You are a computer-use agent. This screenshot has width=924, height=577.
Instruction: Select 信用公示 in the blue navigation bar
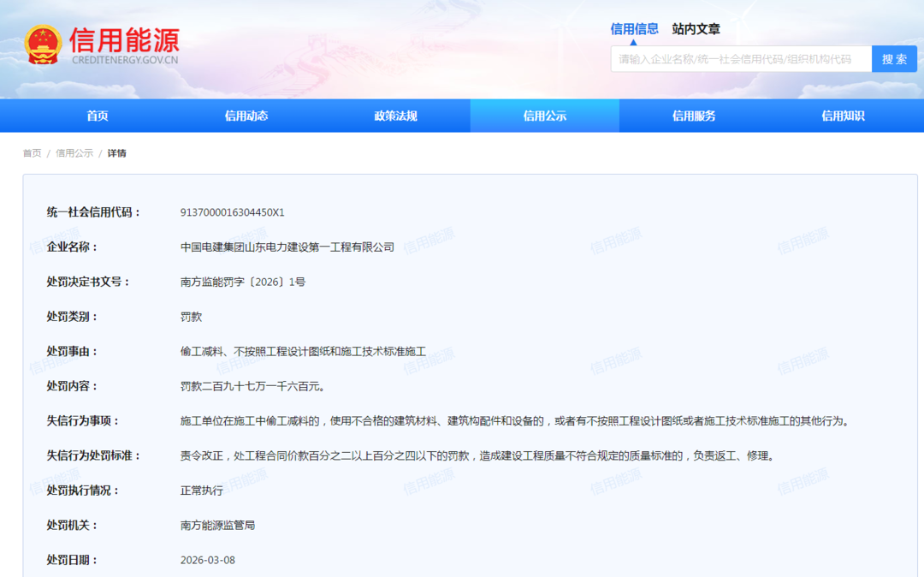(544, 116)
